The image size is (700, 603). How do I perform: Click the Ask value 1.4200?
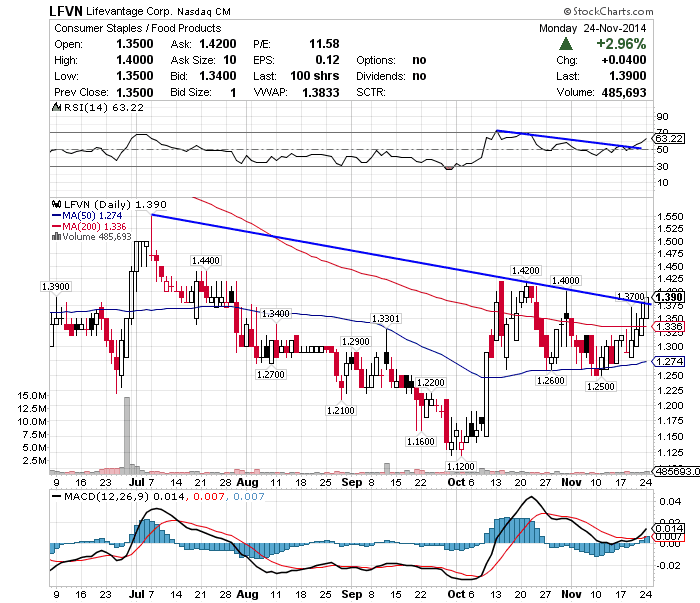217,44
